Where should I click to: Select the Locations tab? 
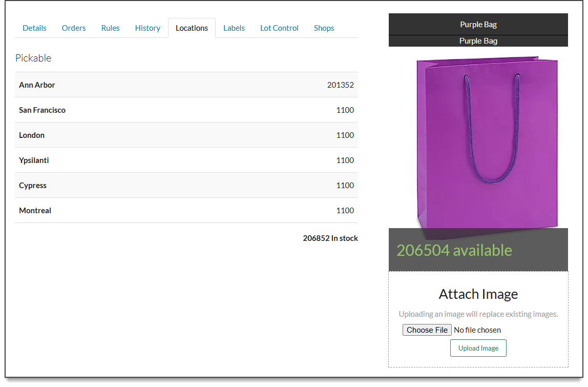click(192, 28)
